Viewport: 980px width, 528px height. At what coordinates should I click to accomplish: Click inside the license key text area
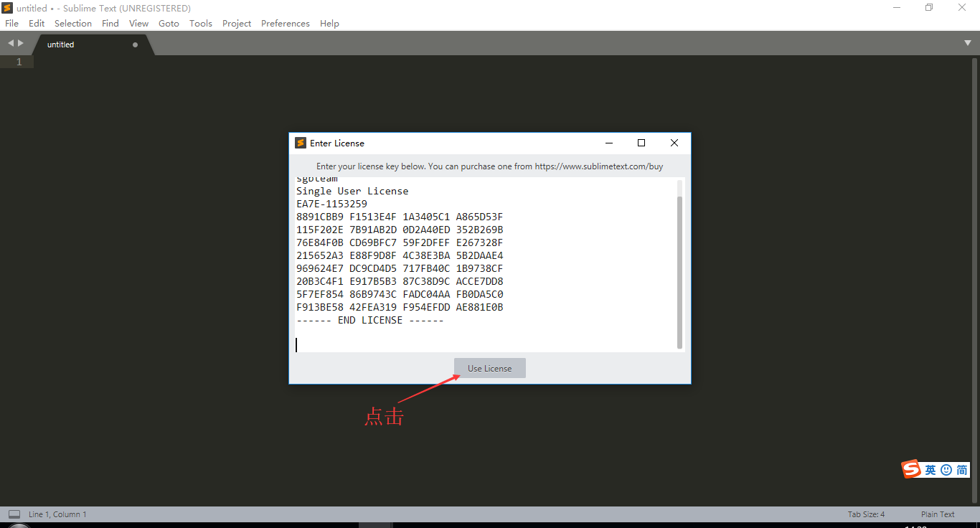pyautogui.click(x=485, y=265)
